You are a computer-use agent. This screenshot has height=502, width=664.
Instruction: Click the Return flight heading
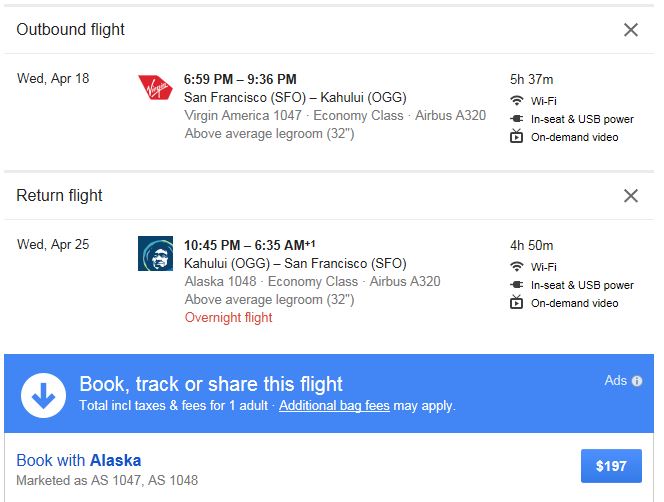coord(60,196)
